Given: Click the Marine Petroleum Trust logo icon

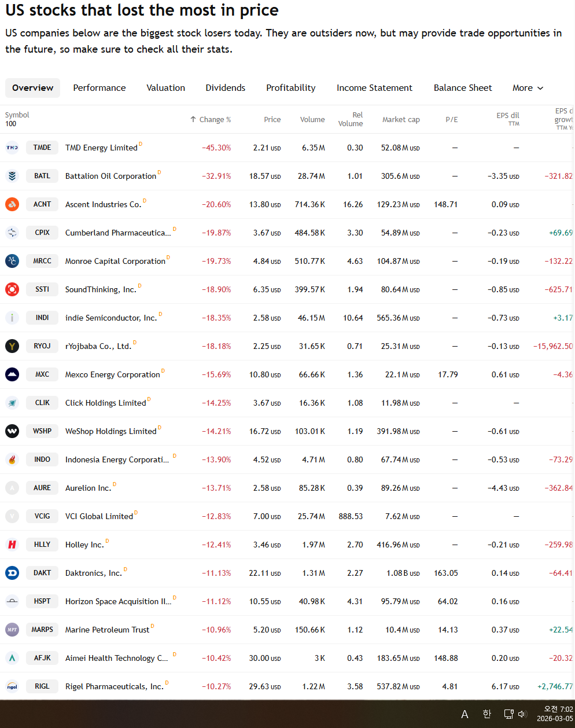Looking at the screenshot, I should 12,630.
